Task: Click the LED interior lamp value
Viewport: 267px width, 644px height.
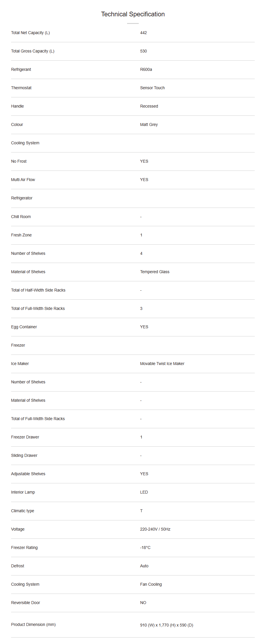Action: (x=144, y=492)
